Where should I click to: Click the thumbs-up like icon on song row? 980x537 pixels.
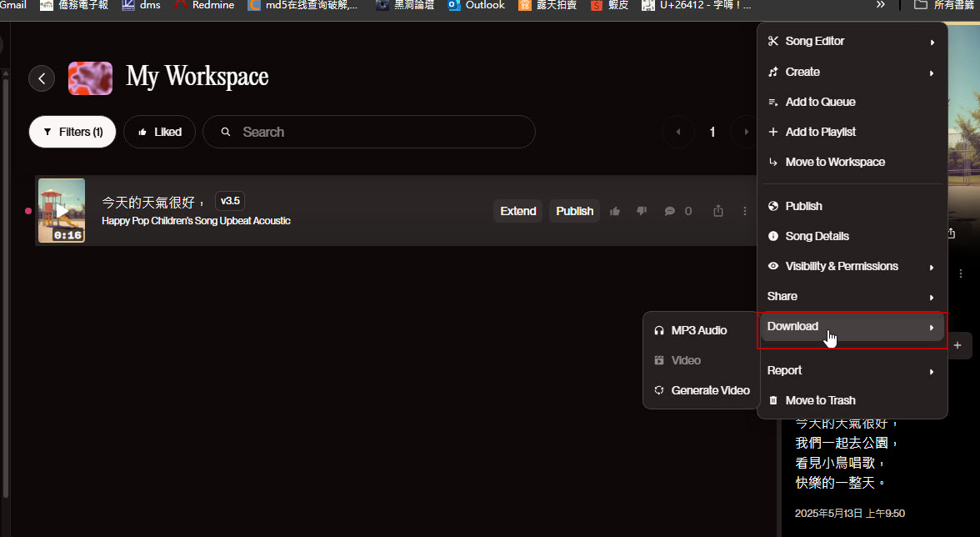615,211
